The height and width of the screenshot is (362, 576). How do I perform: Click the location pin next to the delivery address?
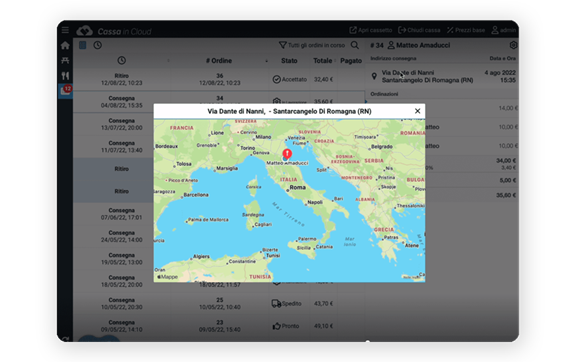[374, 76]
